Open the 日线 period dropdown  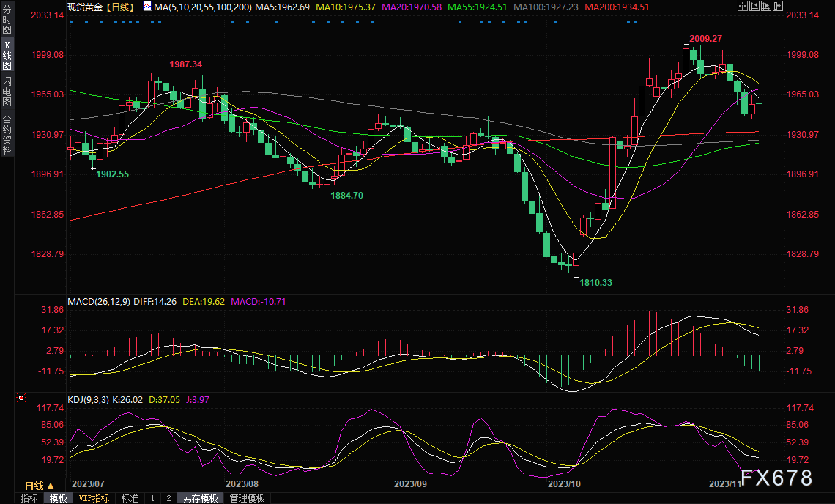39,486
